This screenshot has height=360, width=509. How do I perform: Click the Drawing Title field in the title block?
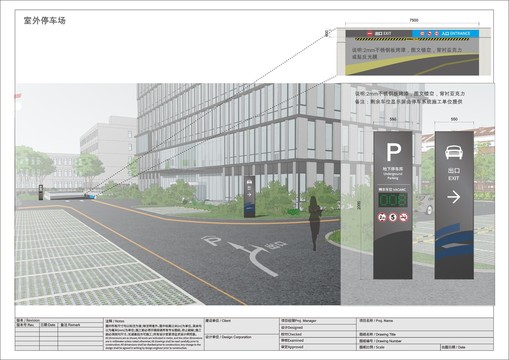point(425,334)
